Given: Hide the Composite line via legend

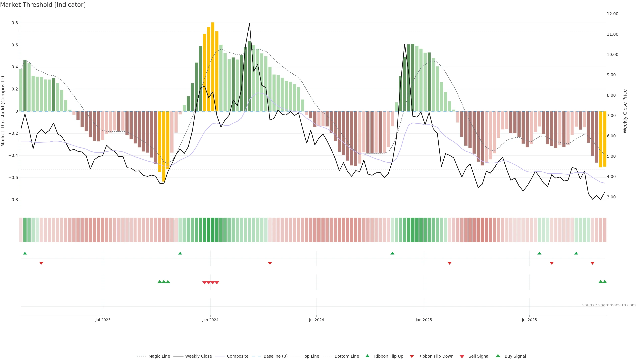Looking at the screenshot, I should point(237,356).
